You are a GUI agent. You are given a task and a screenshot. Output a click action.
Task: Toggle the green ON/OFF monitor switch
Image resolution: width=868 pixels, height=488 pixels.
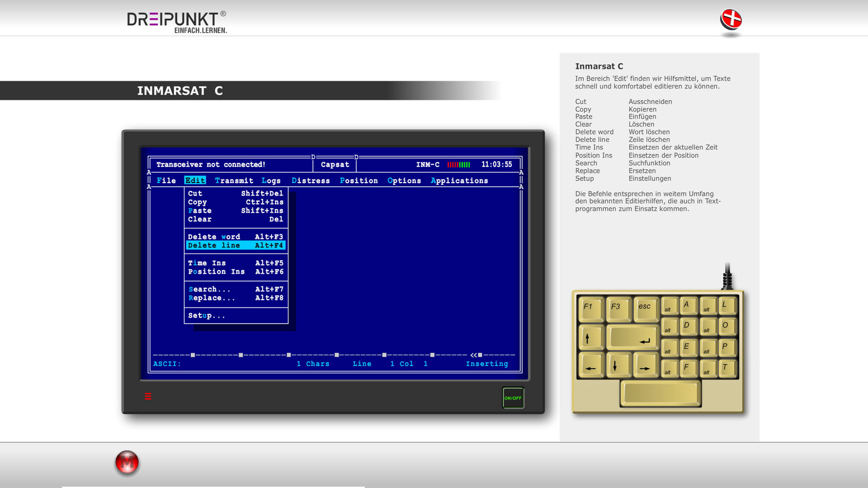tap(513, 398)
